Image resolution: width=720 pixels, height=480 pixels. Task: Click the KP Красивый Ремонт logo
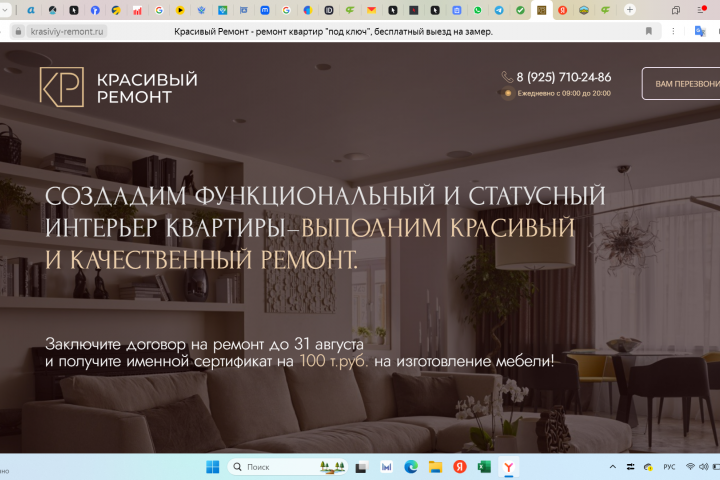[x=118, y=87]
